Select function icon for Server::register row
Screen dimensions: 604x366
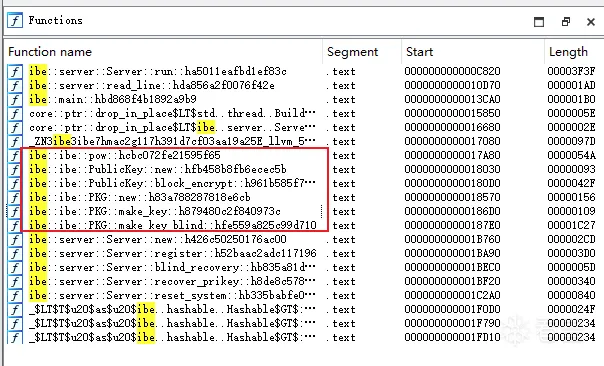click(15, 254)
